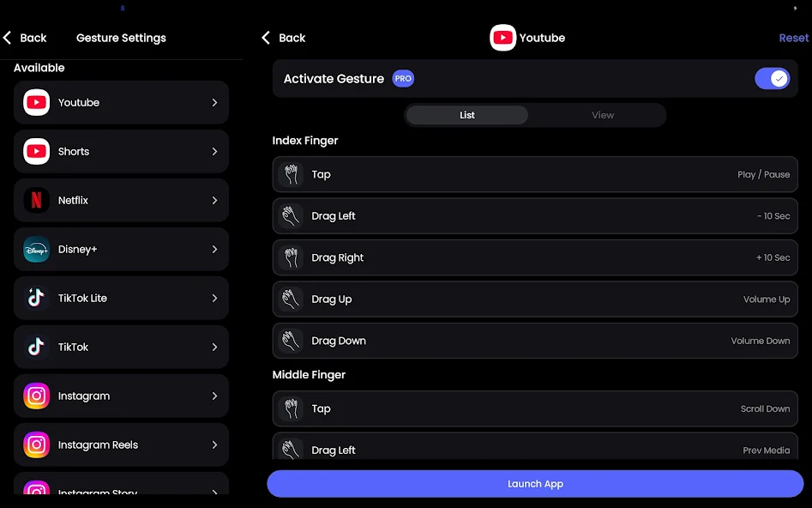
Task: Click the TikTok Lite app icon
Action: click(x=36, y=299)
